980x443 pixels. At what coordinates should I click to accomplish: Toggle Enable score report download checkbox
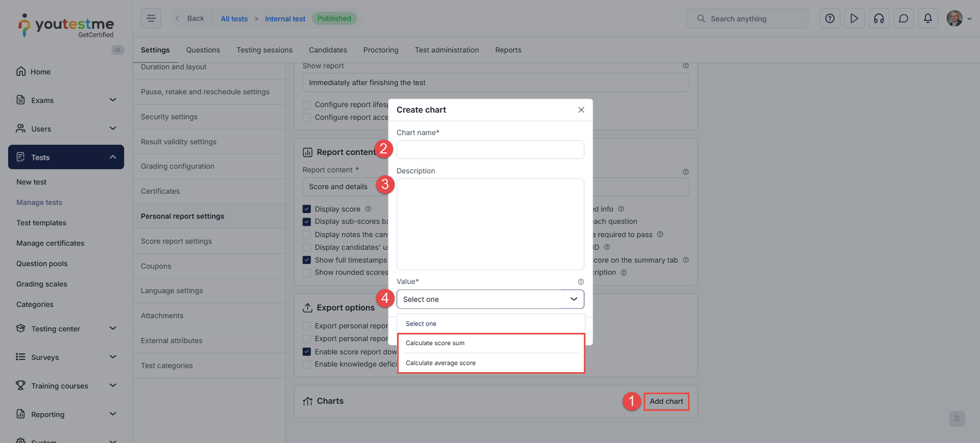(307, 352)
